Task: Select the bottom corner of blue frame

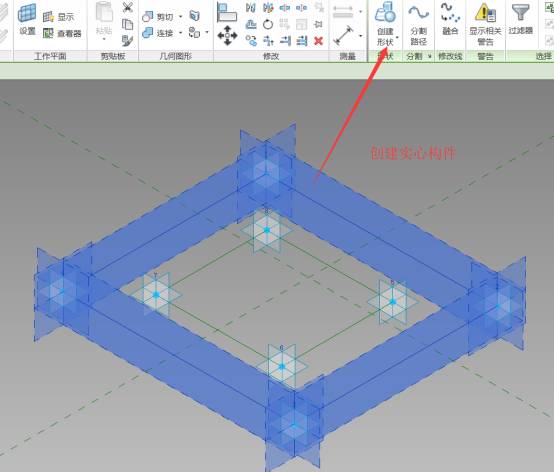Action: (x=294, y=425)
